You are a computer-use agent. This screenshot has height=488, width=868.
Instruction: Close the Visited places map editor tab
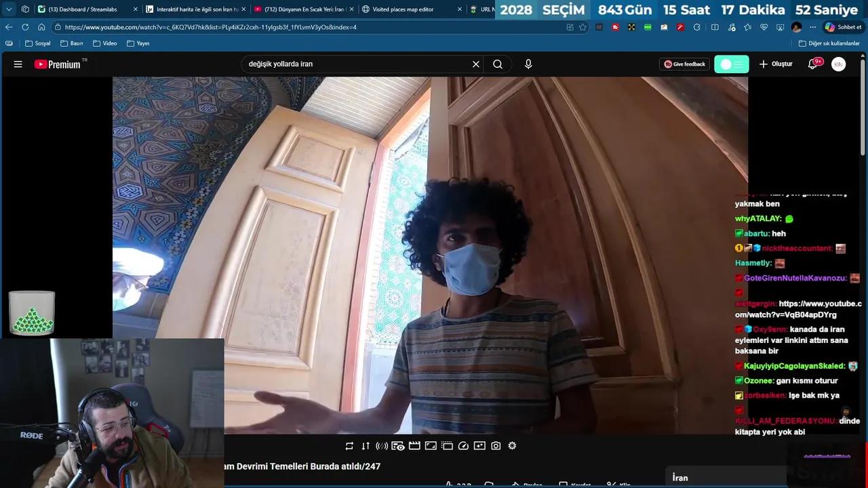tap(460, 9)
